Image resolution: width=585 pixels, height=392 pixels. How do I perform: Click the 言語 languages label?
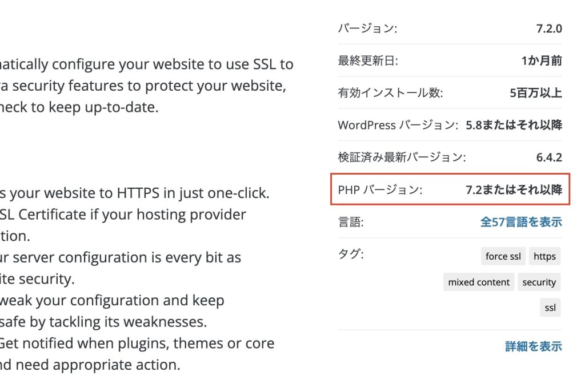(350, 222)
